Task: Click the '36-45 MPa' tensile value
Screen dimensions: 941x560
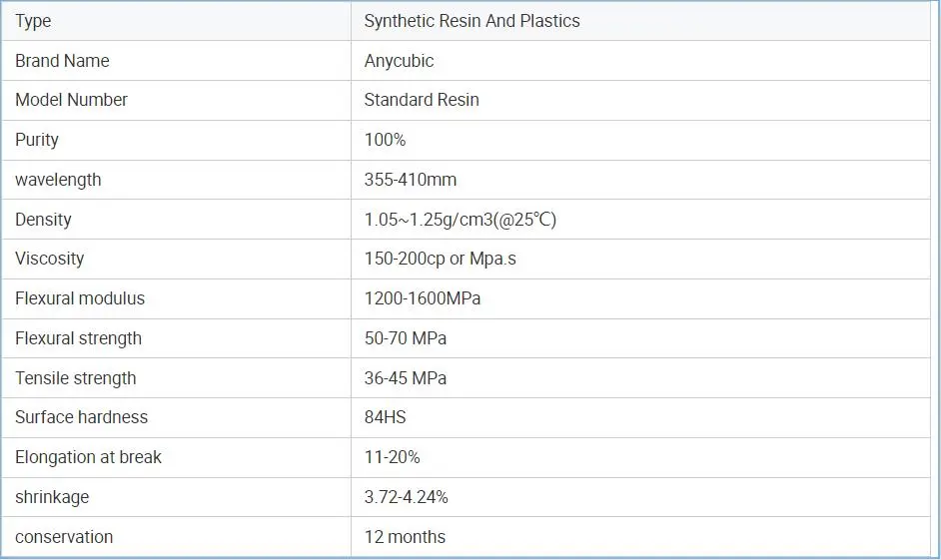Action: (x=405, y=378)
